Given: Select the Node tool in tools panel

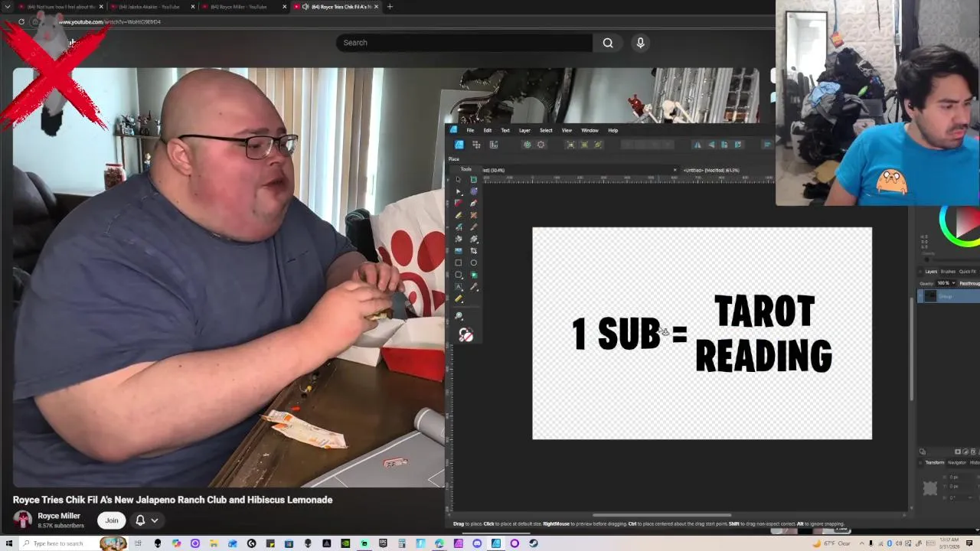Looking at the screenshot, I should tap(459, 191).
